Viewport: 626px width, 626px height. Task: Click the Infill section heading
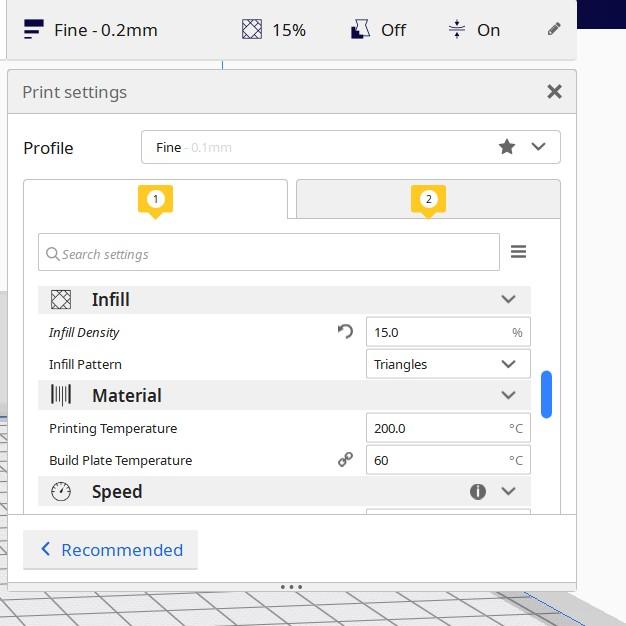point(111,299)
